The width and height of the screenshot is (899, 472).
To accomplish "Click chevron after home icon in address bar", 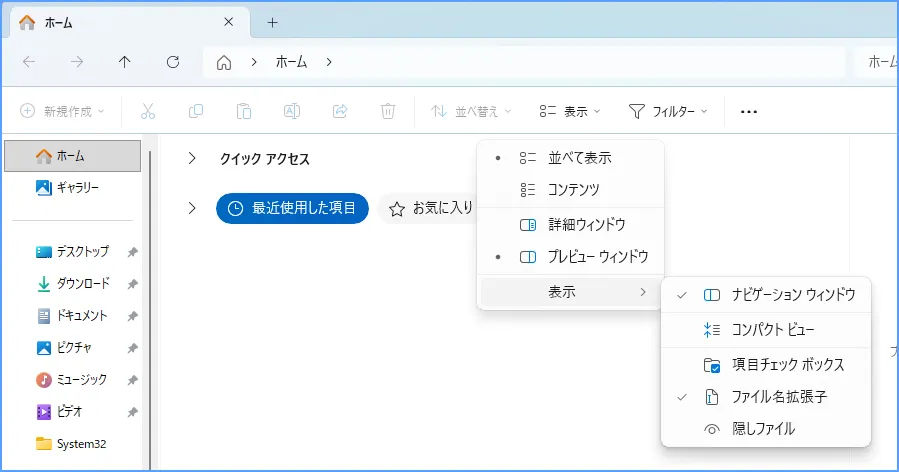I will point(254,62).
